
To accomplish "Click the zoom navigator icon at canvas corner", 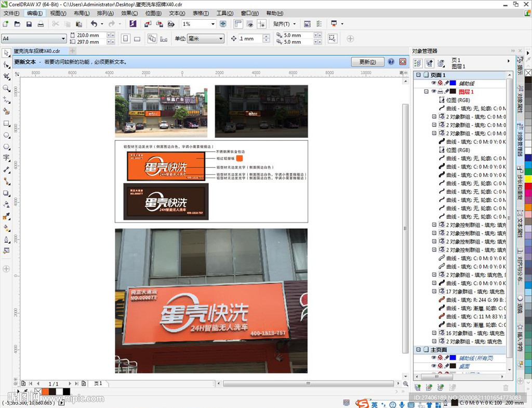I will 405,384.
